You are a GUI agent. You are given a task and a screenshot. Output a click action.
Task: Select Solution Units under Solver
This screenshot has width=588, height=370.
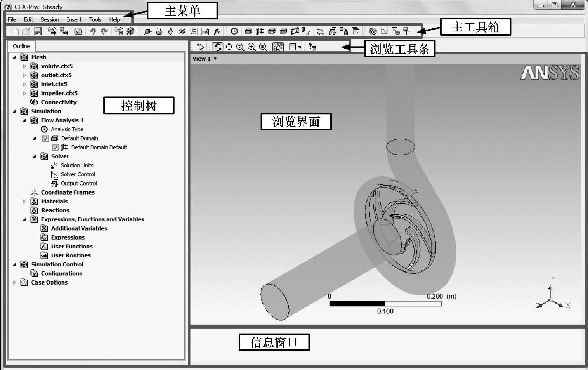[x=77, y=165]
